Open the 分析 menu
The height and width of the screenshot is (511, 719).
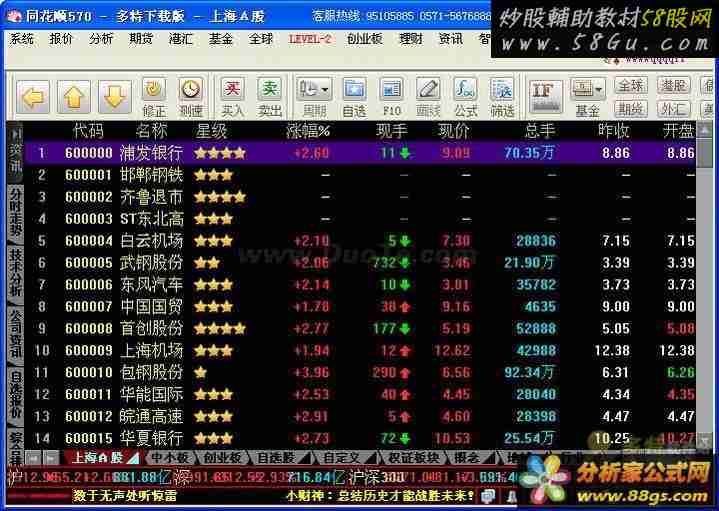click(x=101, y=39)
